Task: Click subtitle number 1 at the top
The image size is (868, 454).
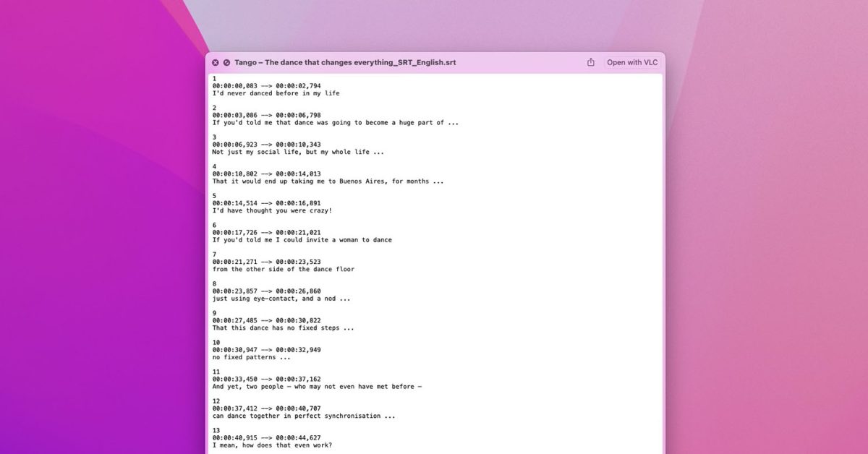Action: 213,78
